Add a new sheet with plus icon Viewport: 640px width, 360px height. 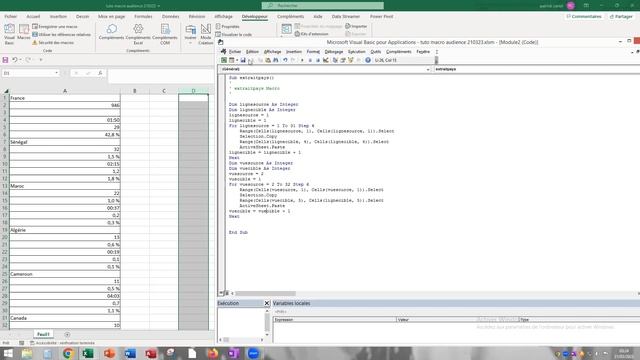tap(67, 335)
